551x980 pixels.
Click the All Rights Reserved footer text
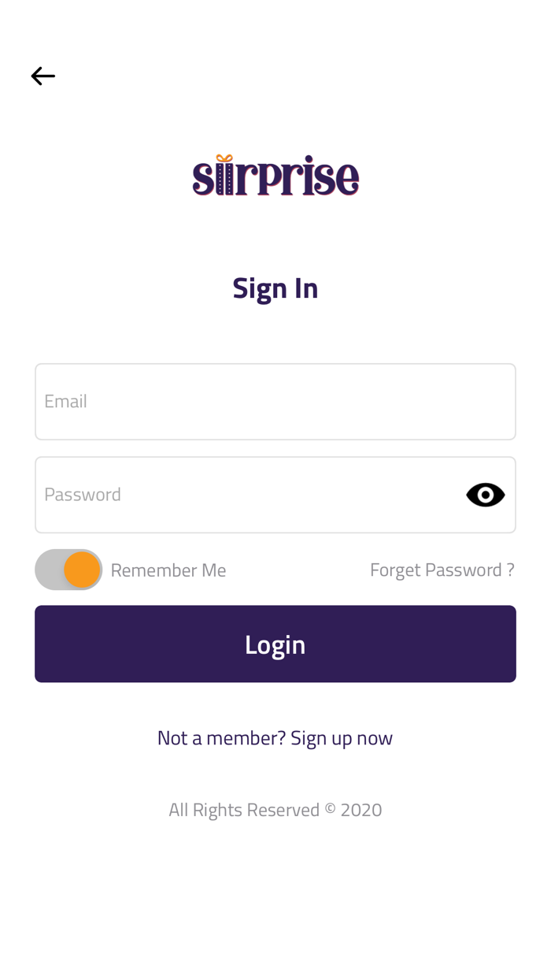point(244,810)
